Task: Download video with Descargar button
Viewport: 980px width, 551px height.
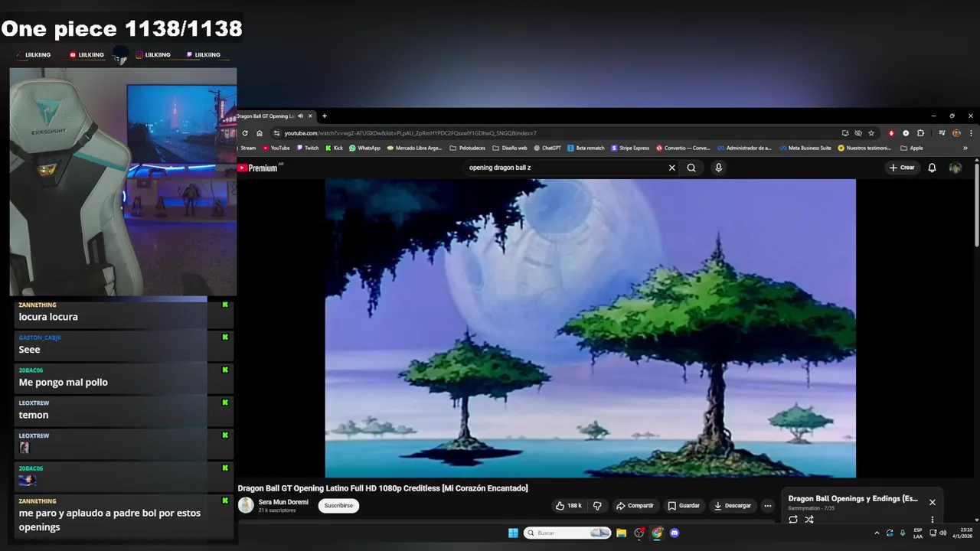Action: [732, 506]
